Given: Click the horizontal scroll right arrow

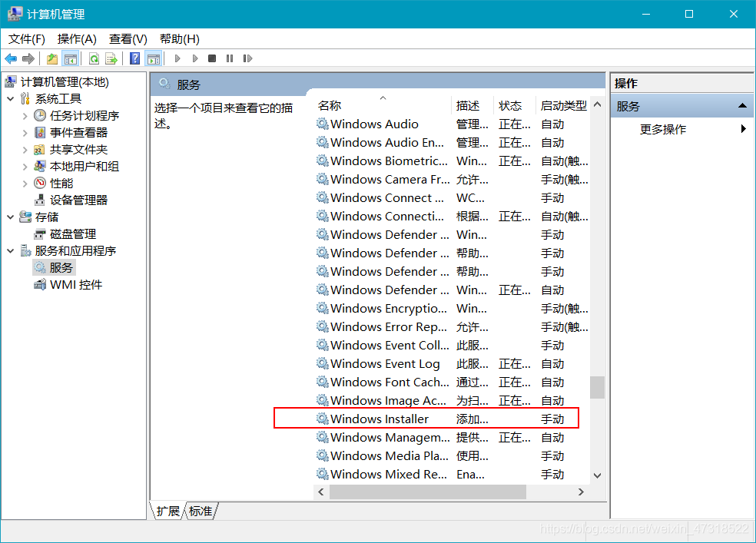Looking at the screenshot, I should pyautogui.click(x=581, y=492).
